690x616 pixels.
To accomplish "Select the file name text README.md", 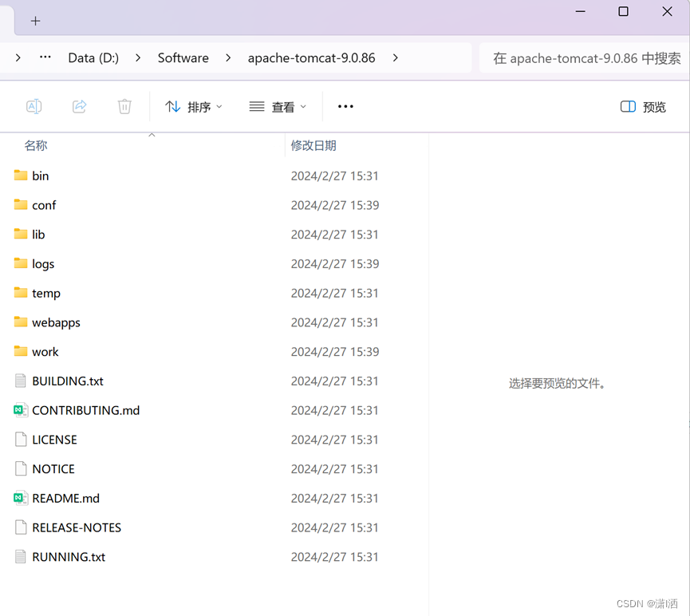I will [x=66, y=498].
